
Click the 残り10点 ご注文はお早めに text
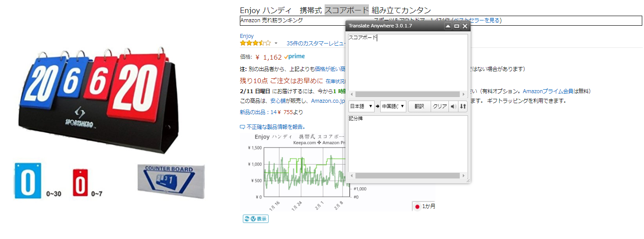(282, 81)
